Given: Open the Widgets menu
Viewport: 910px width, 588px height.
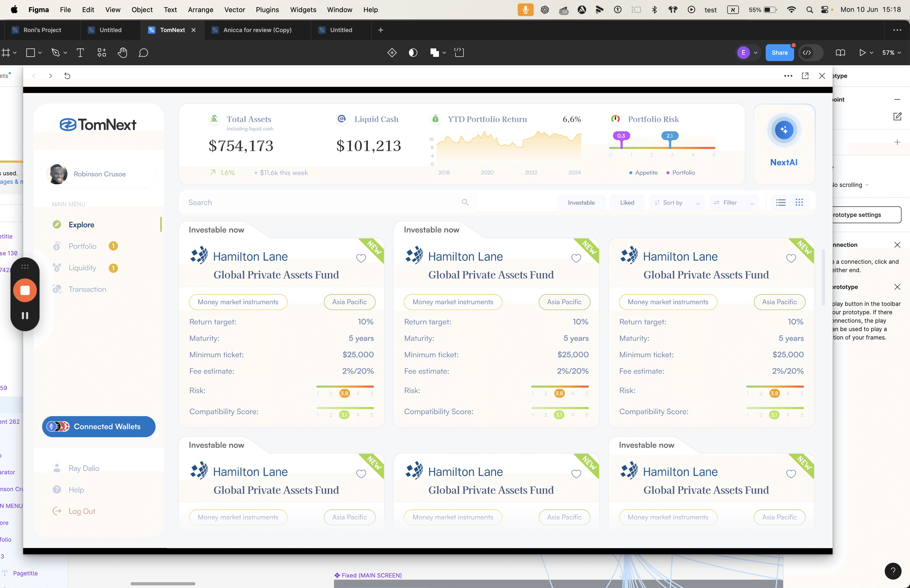Looking at the screenshot, I should pos(303,9).
